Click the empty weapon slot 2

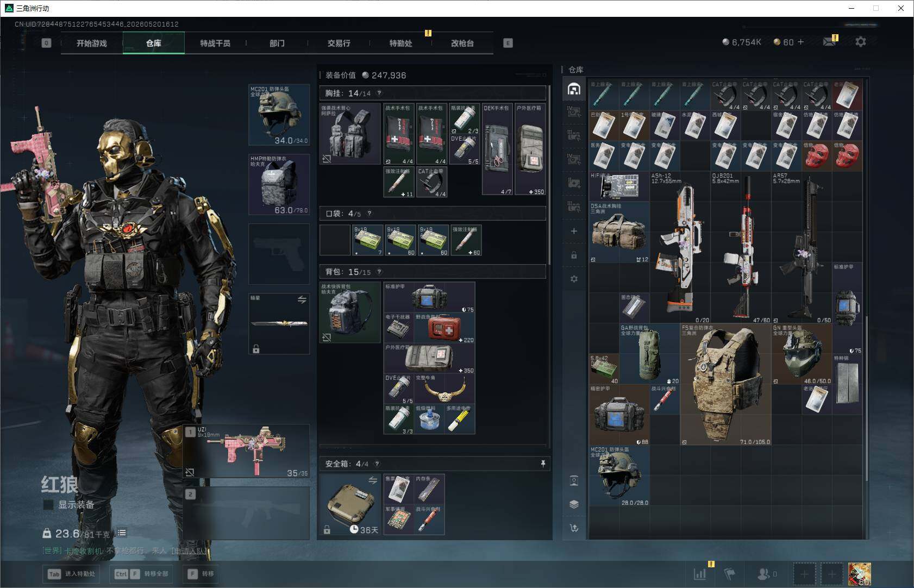pos(247,513)
